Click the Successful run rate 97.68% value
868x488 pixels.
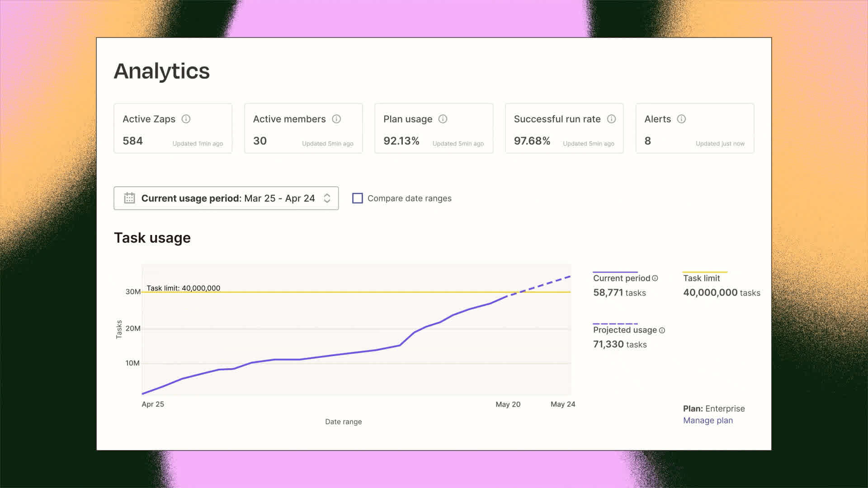(532, 141)
